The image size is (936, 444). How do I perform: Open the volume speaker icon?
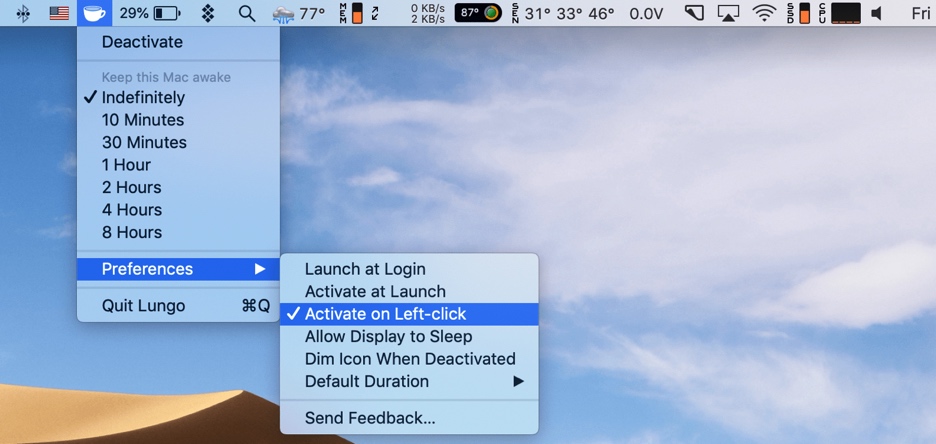tap(876, 13)
